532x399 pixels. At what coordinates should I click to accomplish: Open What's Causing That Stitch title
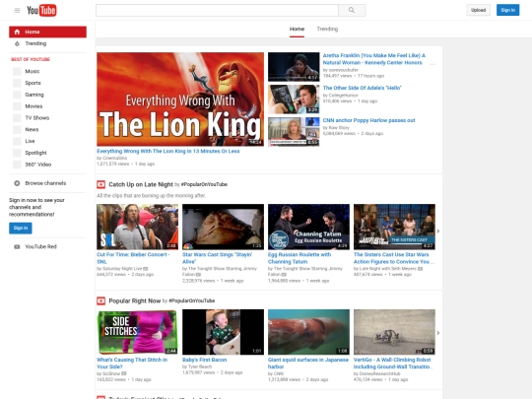point(132,364)
